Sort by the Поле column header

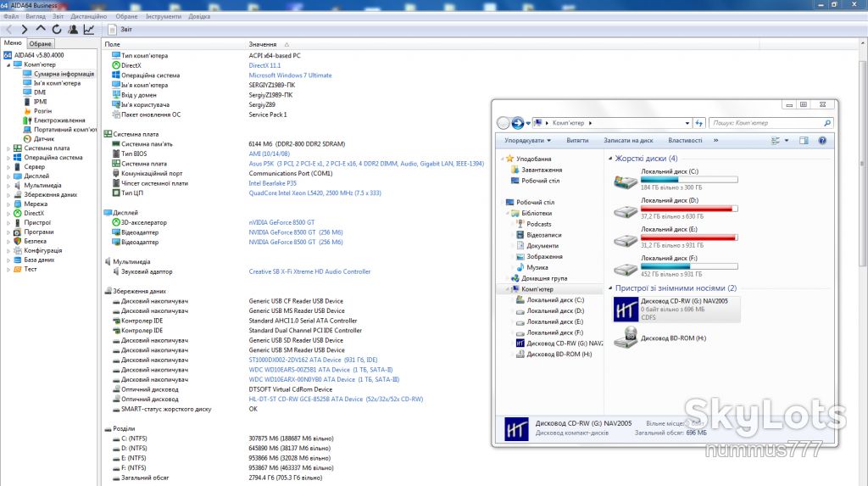point(113,44)
